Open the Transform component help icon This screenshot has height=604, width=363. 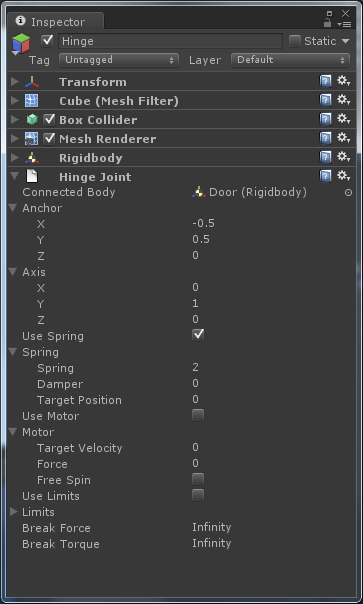click(326, 82)
